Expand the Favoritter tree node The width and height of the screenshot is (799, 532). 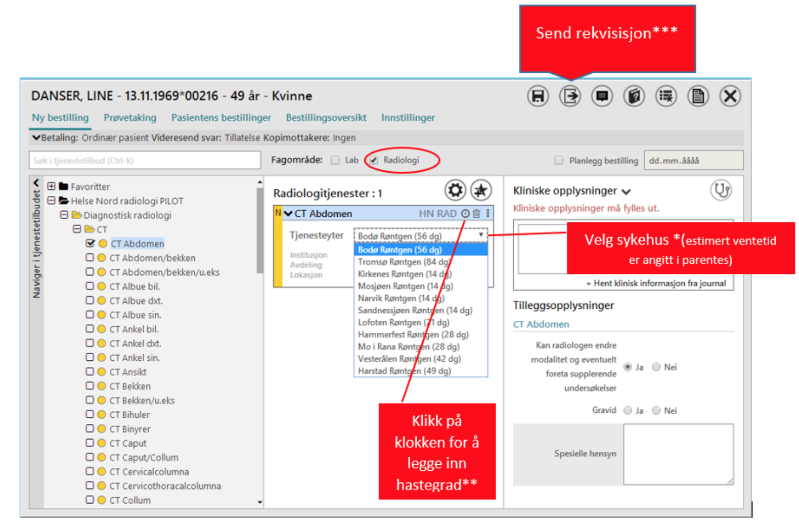[51, 186]
